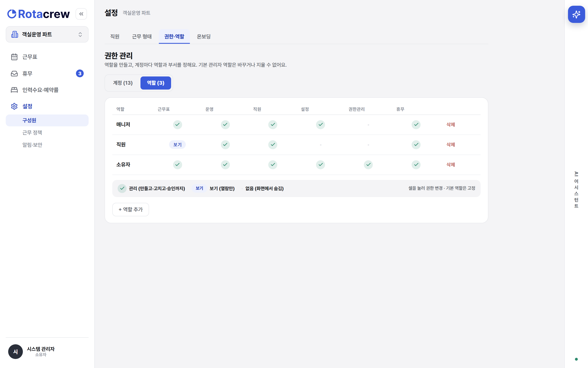Open the 시스템 관리자 profile

pyautogui.click(x=41, y=351)
